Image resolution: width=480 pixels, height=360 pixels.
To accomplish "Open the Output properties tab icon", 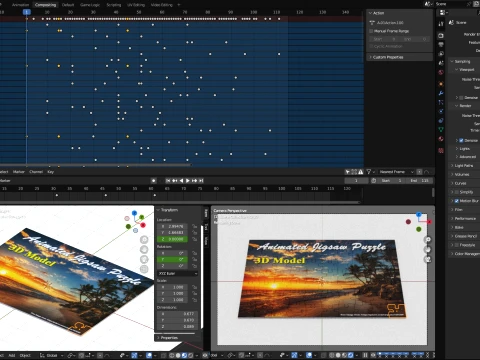I will [441, 45].
